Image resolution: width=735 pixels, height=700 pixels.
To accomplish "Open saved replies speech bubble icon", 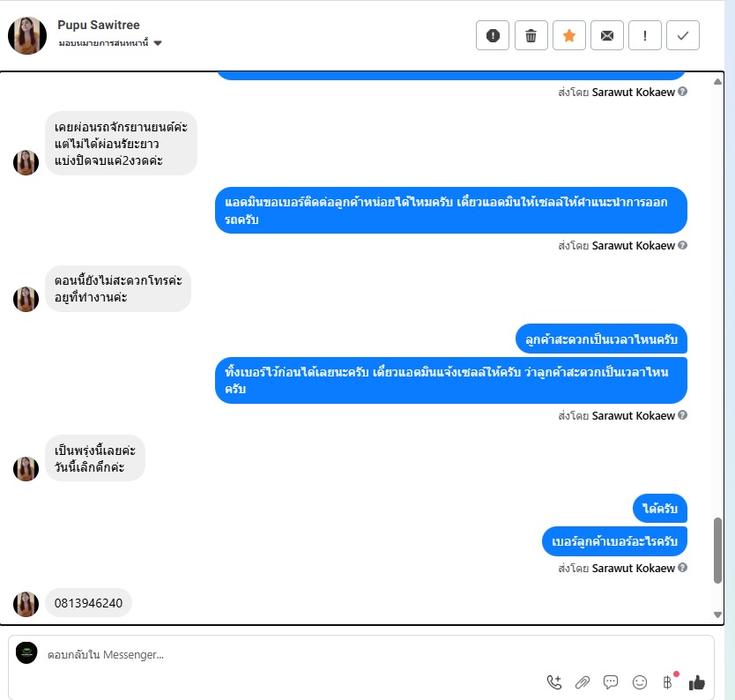I will (x=611, y=682).
